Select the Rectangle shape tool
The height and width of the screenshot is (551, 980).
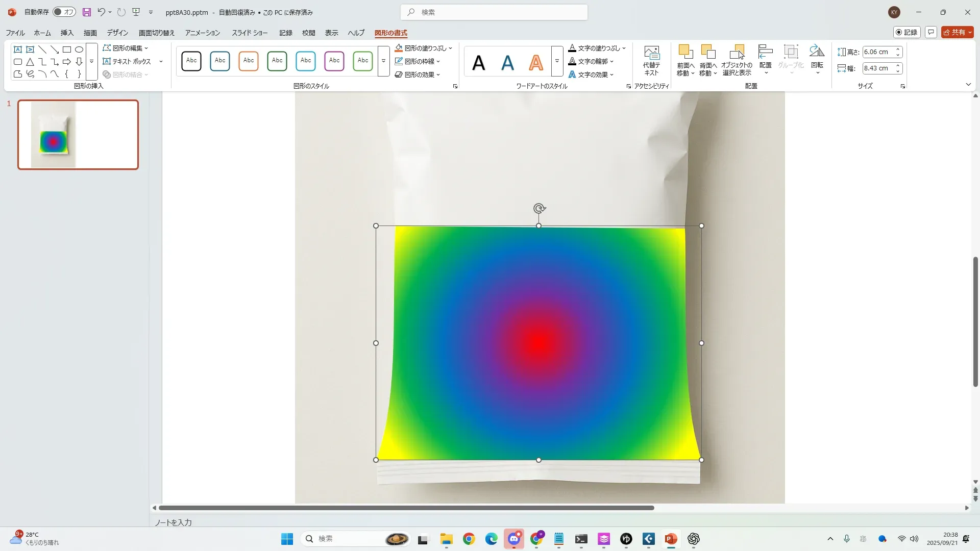67,49
